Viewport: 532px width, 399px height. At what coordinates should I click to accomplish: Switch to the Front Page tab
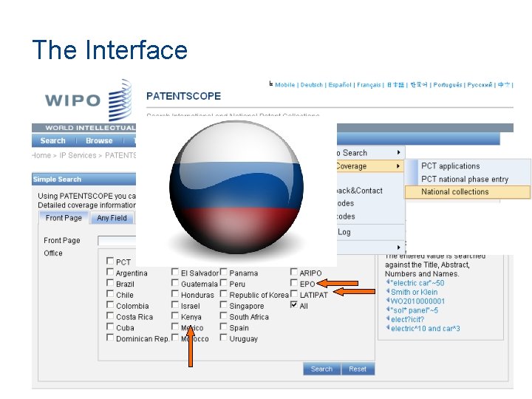point(64,218)
